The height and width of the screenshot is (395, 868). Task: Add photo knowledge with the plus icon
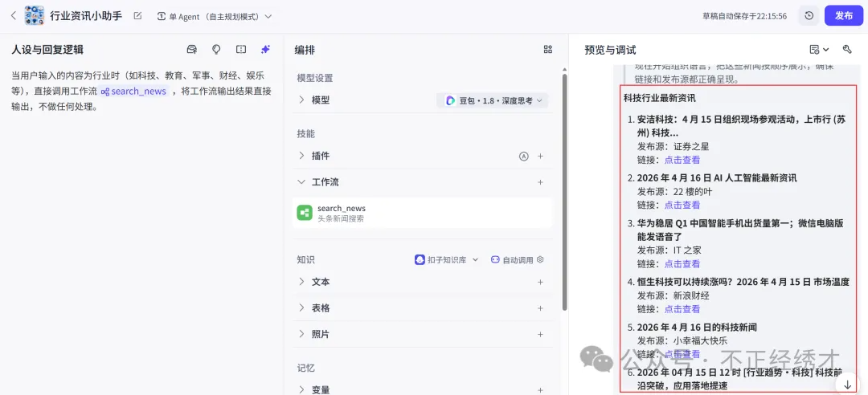(x=541, y=334)
